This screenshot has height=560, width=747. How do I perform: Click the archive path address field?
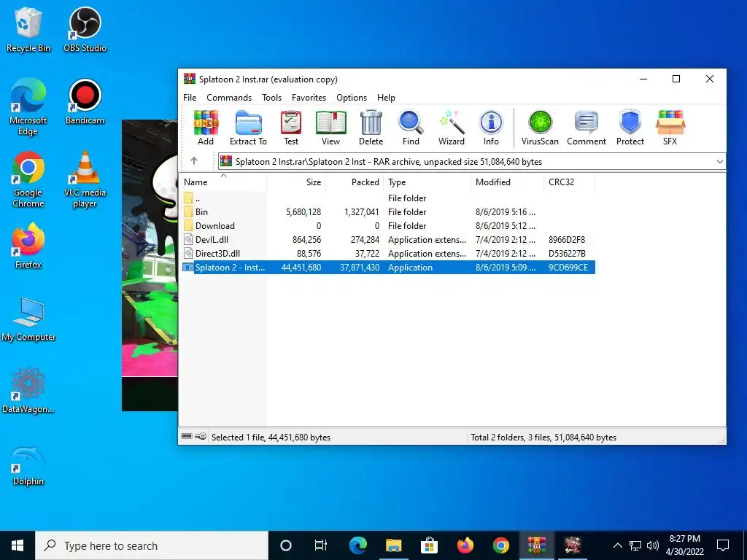(472, 161)
